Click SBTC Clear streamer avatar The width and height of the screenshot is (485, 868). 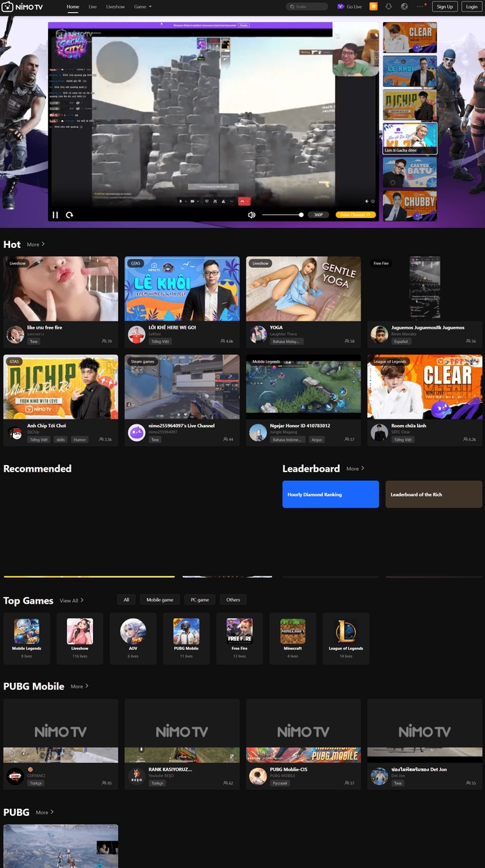coord(379,432)
